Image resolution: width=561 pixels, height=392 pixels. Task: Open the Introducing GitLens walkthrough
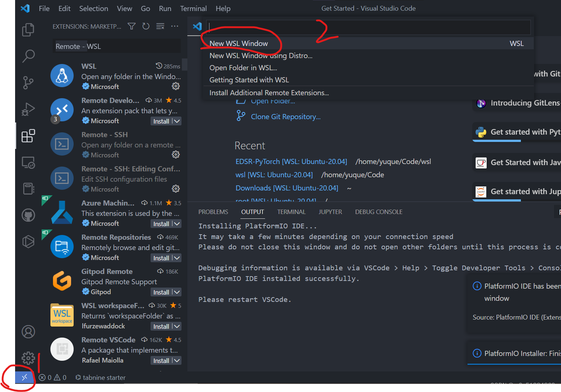pyautogui.click(x=517, y=103)
